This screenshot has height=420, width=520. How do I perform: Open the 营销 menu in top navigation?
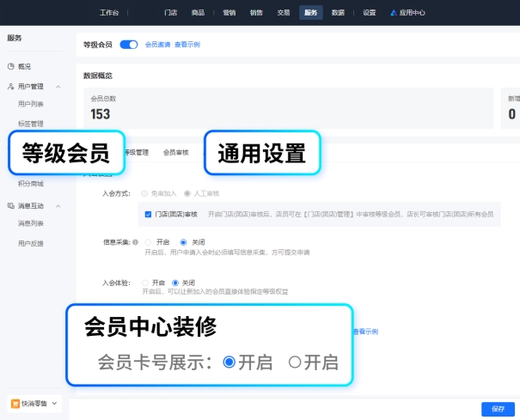coord(229,13)
